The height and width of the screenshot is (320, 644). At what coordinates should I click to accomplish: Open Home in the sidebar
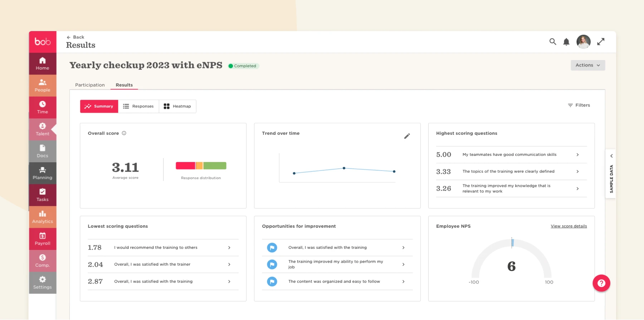[43, 64]
